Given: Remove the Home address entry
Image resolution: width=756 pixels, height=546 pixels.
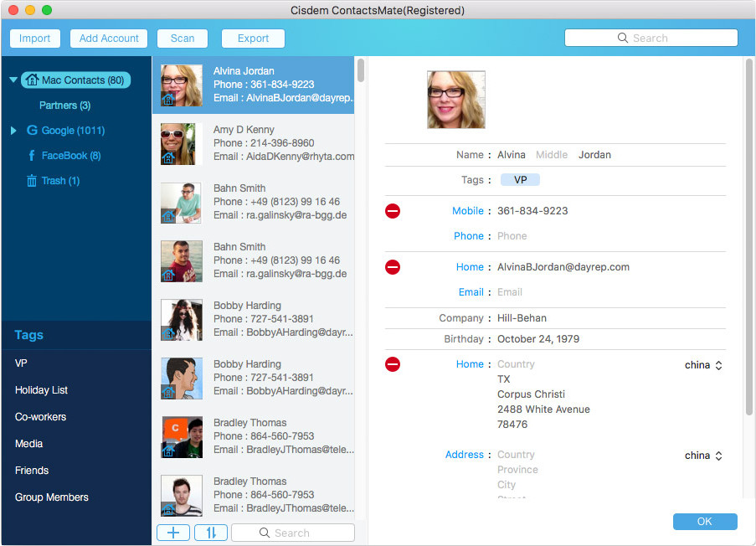Looking at the screenshot, I should coord(393,364).
